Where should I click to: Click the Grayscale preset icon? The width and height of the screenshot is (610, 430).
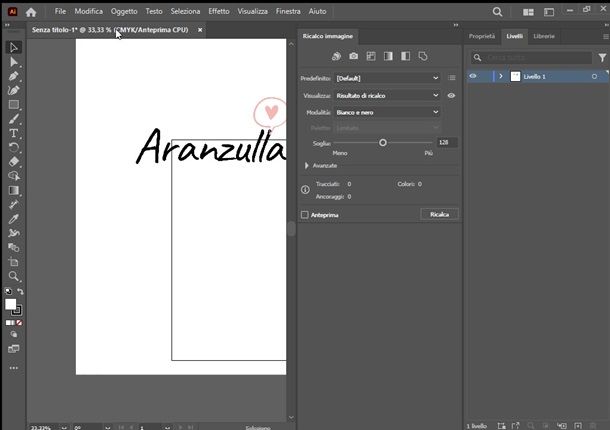click(388, 56)
